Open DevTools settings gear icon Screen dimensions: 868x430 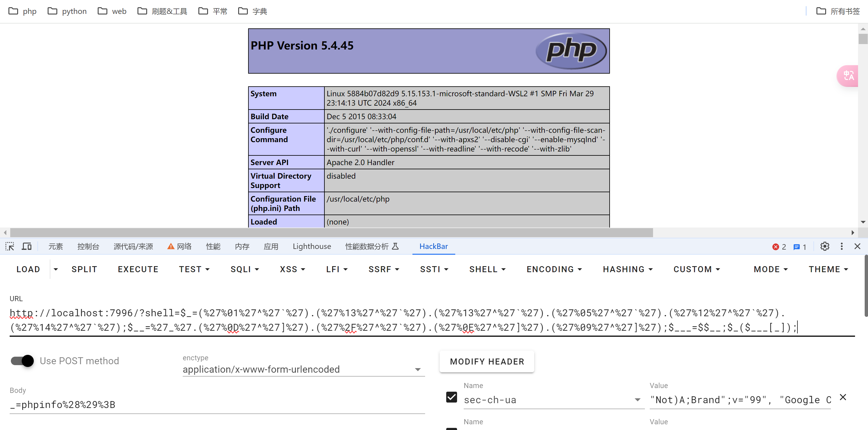(825, 247)
